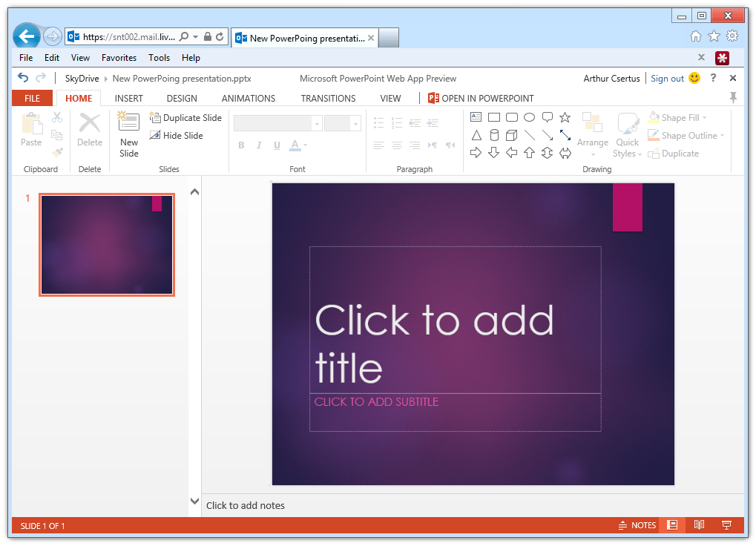The height and width of the screenshot is (546, 756).
Task: Switch to the TRANSITIONS tab
Action: point(328,98)
